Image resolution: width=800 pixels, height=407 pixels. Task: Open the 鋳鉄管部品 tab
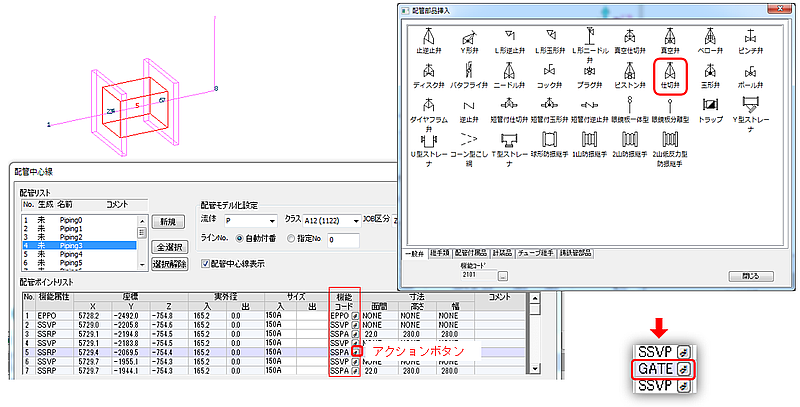(x=576, y=253)
